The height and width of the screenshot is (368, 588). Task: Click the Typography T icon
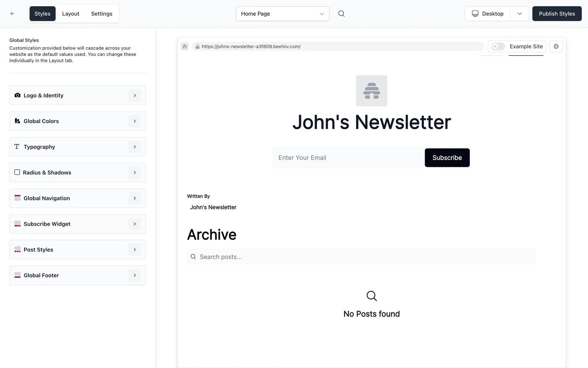point(17,147)
